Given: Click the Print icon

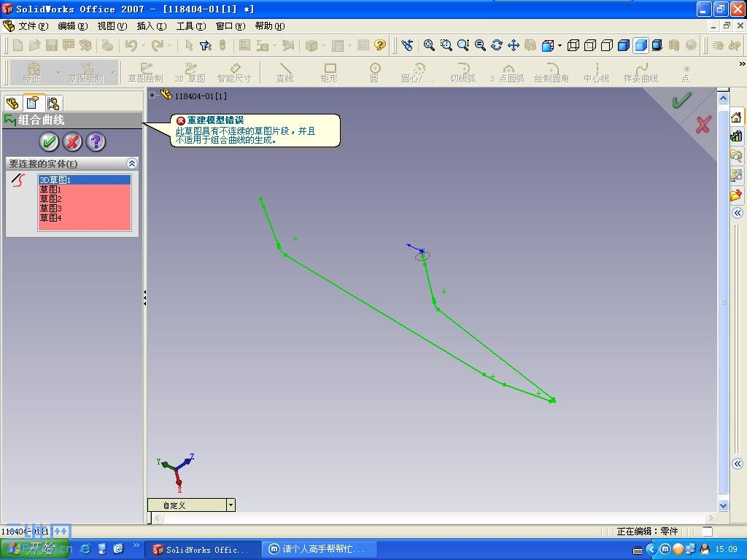Looking at the screenshot, I should click(108, 45).
